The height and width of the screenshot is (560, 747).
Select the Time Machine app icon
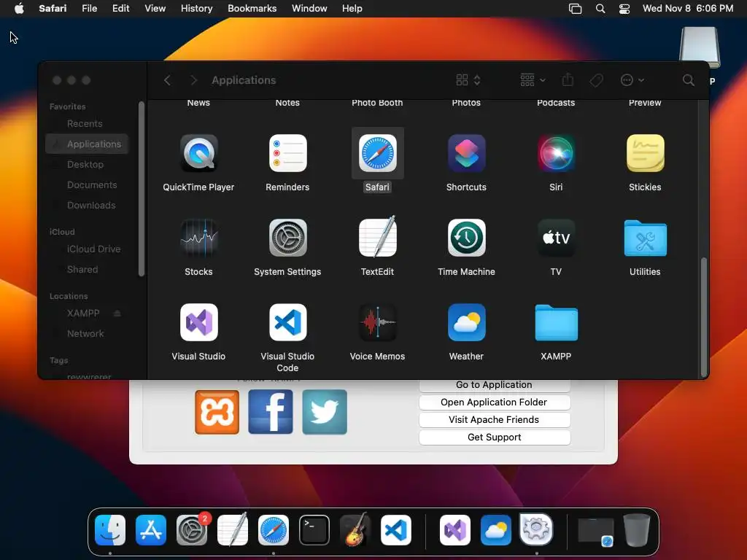tap(466, 238)
